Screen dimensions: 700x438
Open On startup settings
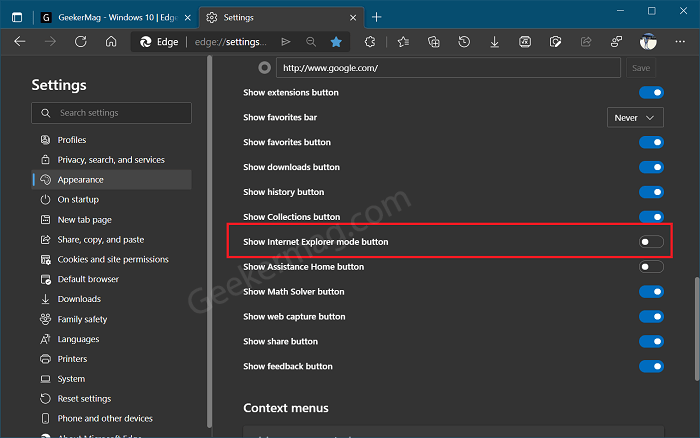(112, 200)
